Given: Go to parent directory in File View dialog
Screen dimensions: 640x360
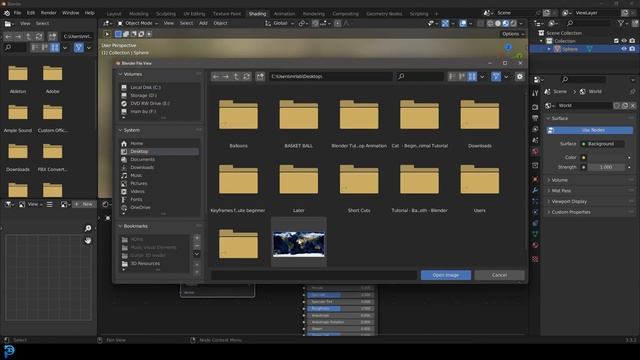Looking at the screenshot, I should (236, 76).
